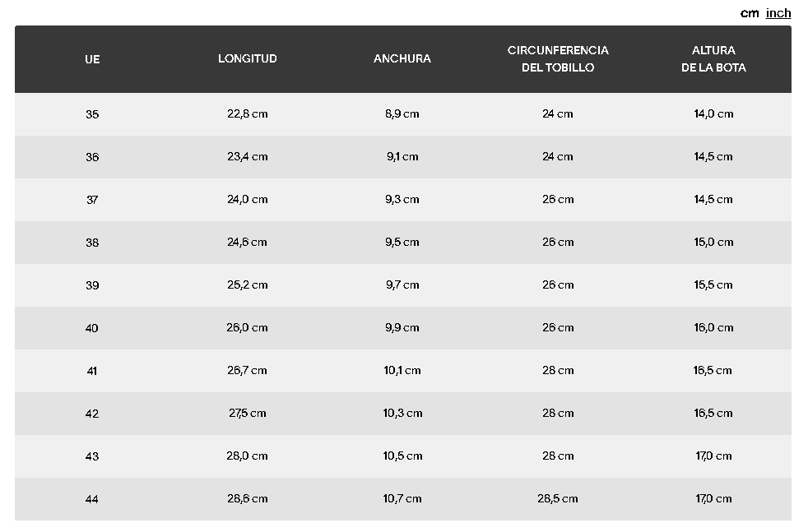Click the UE column header
This screenshot has height=532, width=808.
point(92,59)
